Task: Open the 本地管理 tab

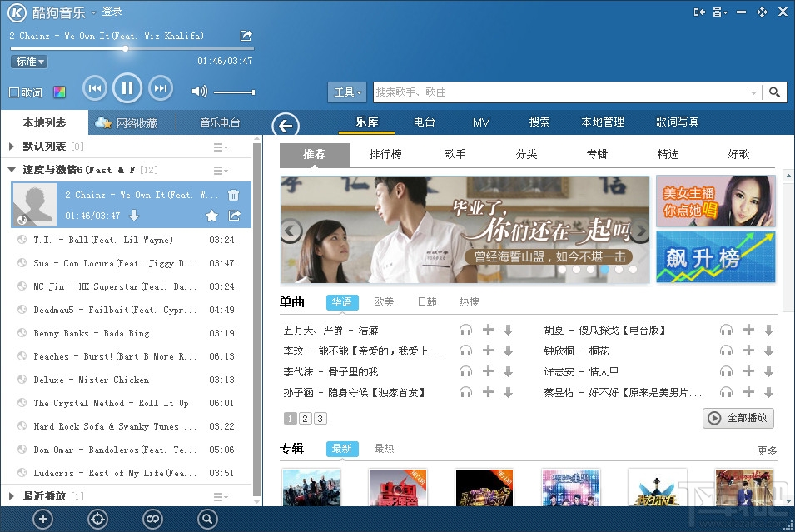Action: [603, 122]
